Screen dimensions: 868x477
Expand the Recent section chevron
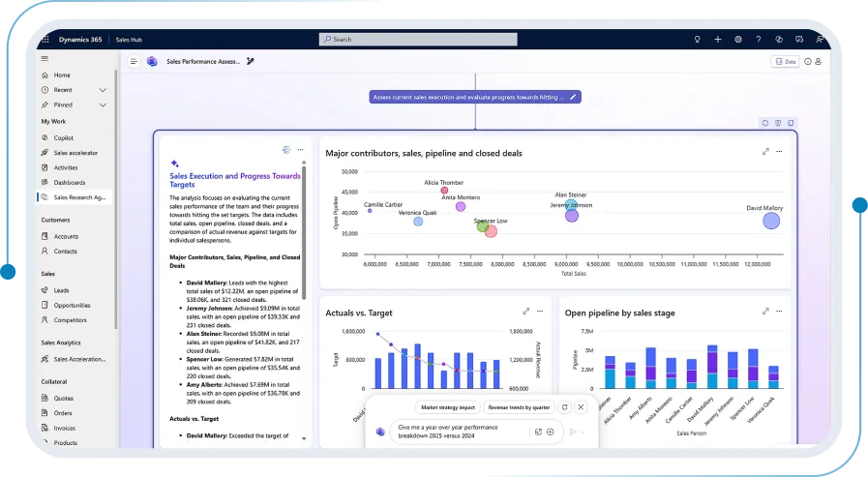pyautogui.click(x=103, y=90)
